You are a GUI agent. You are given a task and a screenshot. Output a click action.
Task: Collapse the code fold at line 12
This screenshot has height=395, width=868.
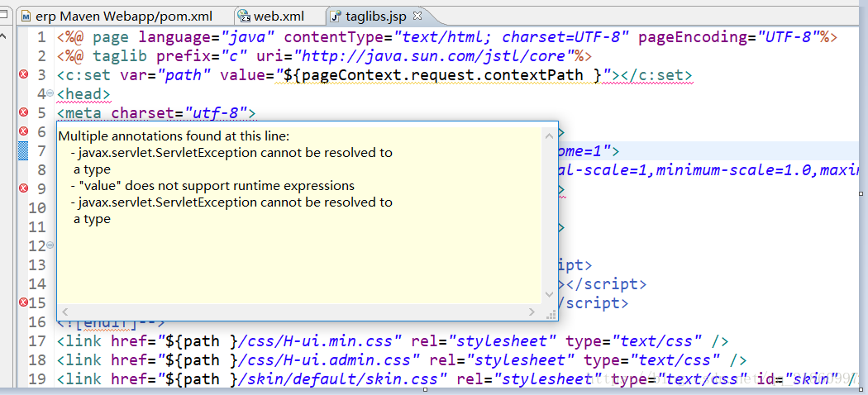(x=50, y=245)
